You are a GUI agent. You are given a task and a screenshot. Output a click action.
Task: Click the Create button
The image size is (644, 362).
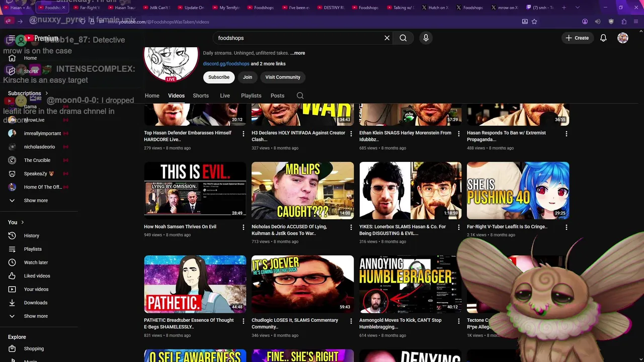pos(577,38)
